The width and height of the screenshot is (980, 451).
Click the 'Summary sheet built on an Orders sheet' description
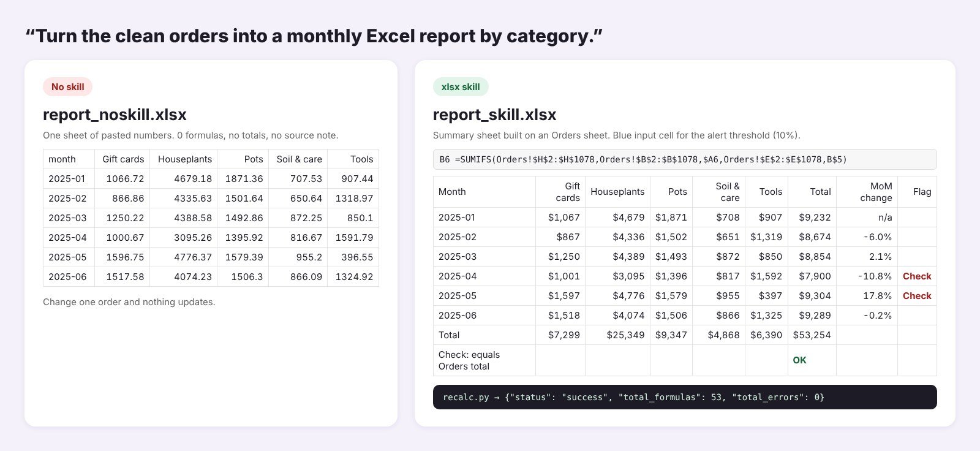coord(616,135)
